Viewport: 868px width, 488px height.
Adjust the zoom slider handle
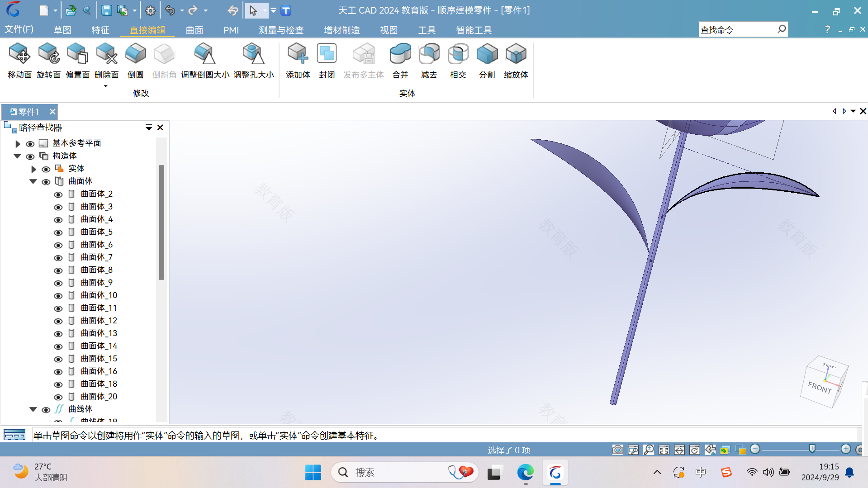pyautogui.click(x=812, y=449)
